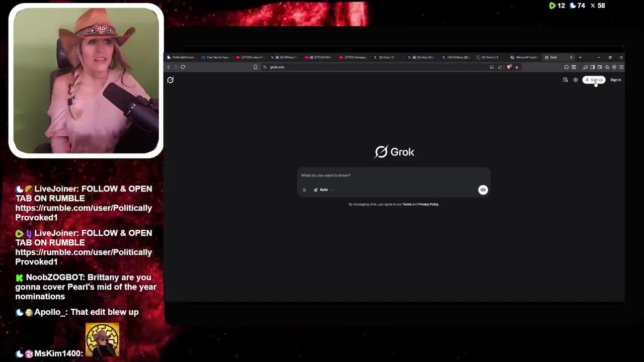Viewport: 644px width, 362px height.
Task: Click the NoobZOGBOT chat message
Action: [86, 287]
